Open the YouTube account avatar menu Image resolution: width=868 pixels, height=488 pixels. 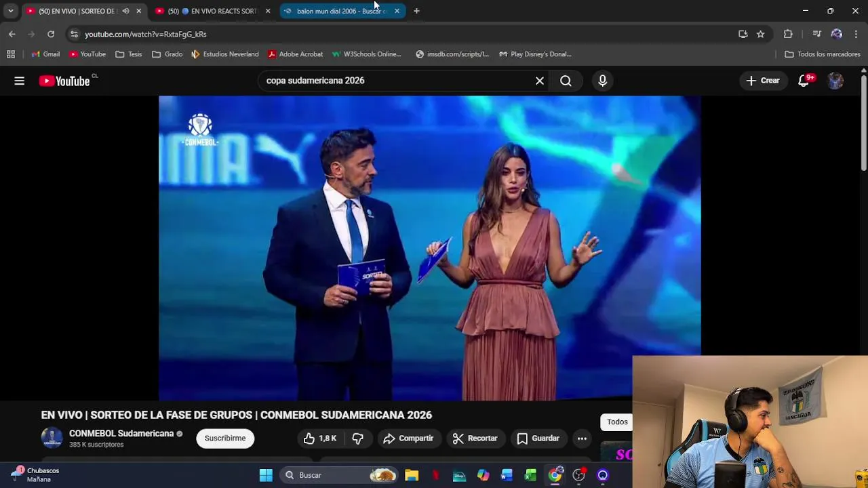[x=835, y=81]
